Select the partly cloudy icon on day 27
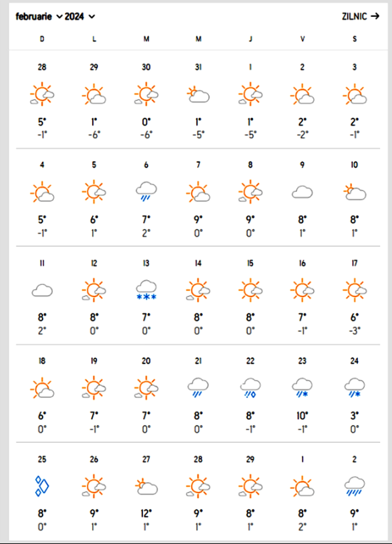This screenshot has width=392, height=544. 146,486
